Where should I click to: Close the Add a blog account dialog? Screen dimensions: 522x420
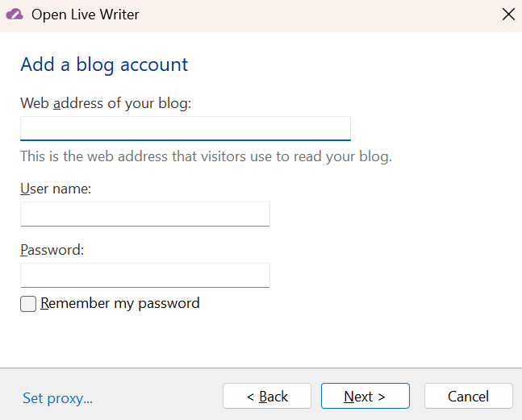507,14
